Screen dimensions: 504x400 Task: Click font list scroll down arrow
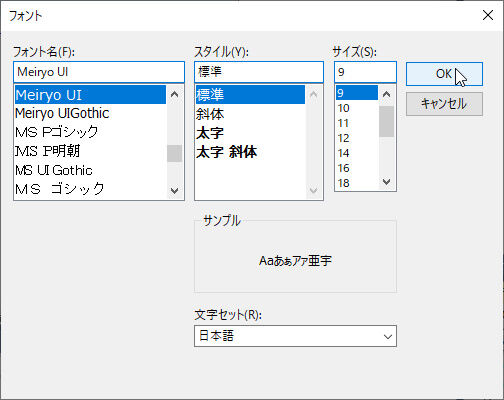coord(174,190)
